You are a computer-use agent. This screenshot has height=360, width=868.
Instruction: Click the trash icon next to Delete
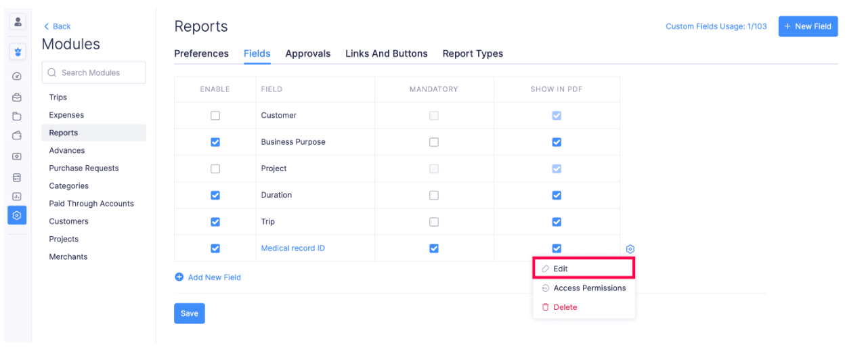[x=546, y=307]
